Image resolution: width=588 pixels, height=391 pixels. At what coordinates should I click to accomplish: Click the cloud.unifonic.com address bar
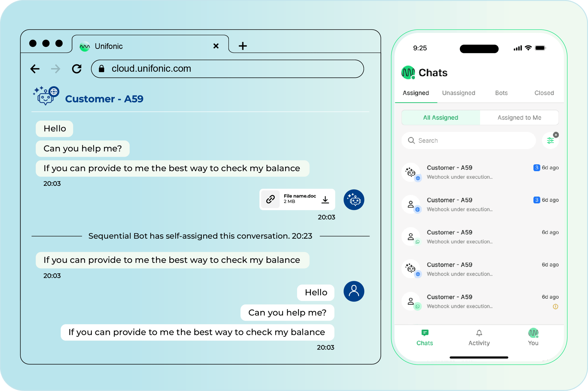(227, 69)
